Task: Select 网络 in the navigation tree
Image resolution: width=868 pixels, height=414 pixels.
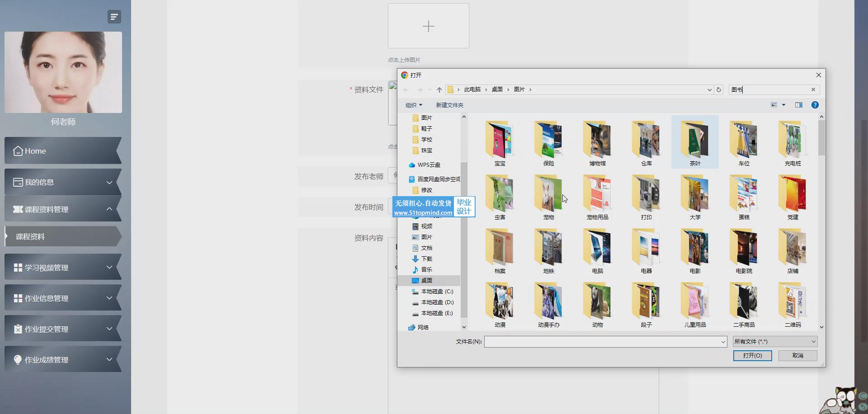Action: pos(423,327)
